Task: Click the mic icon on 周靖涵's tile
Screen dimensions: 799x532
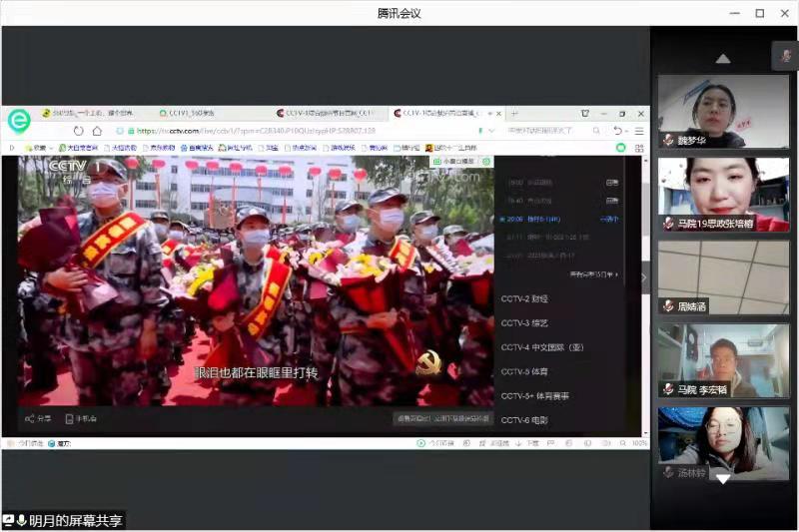Action: (667, 306)
